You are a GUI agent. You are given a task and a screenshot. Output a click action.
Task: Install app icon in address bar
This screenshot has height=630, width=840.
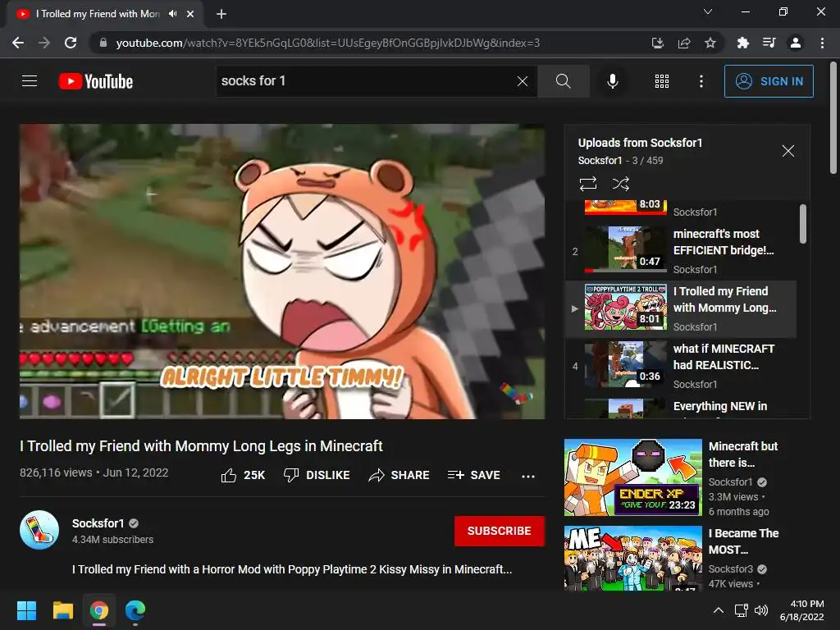[x=657, y=43]
